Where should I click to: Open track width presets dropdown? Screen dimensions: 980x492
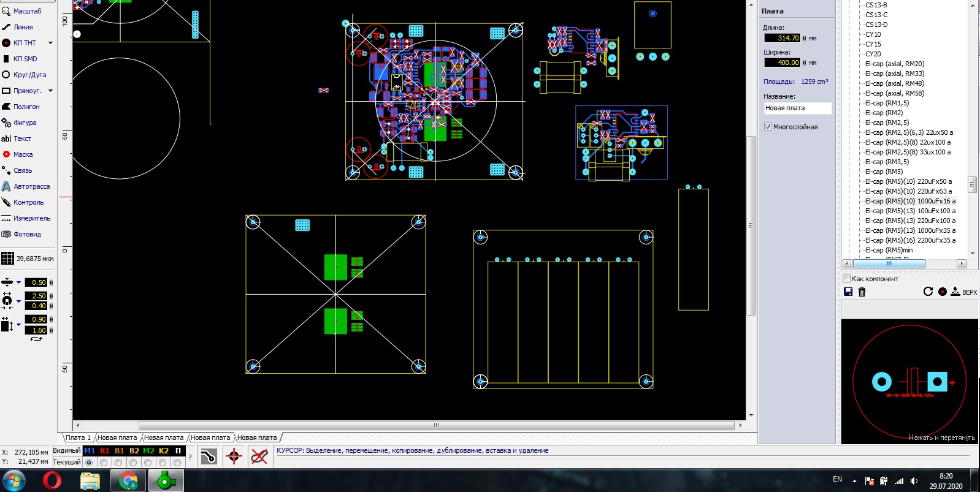(x=18, y=282)
